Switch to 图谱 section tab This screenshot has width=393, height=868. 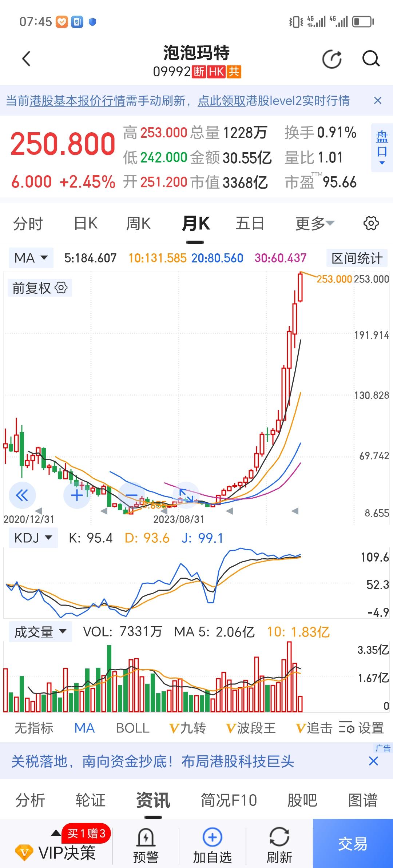[x=363, y=800]
